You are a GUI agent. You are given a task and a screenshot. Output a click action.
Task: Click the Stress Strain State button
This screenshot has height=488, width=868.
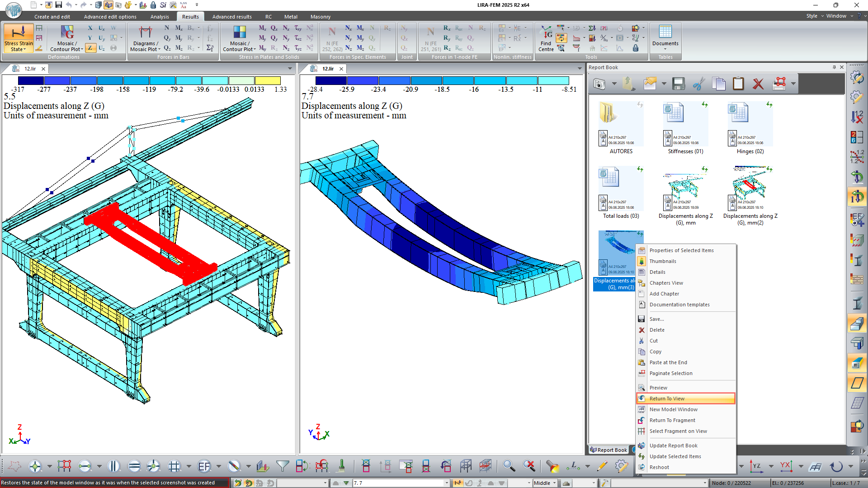[19, 38]
